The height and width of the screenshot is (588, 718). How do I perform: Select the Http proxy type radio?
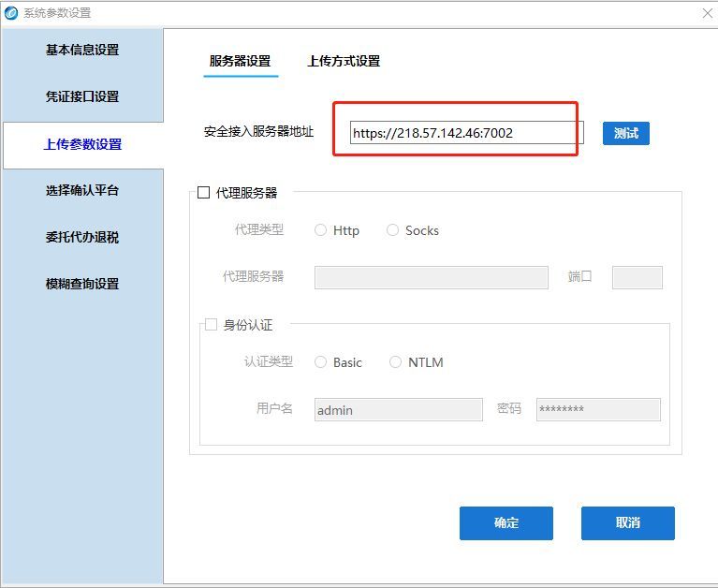320,230
